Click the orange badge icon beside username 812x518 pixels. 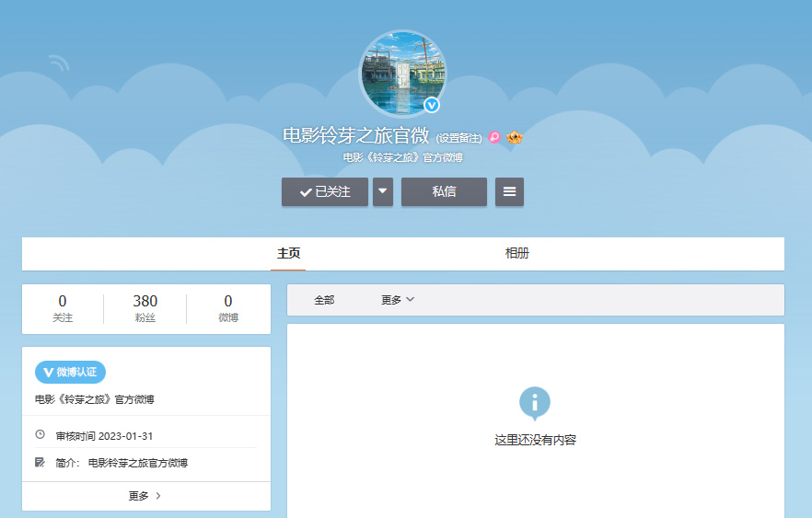click(x=515, y=137)
